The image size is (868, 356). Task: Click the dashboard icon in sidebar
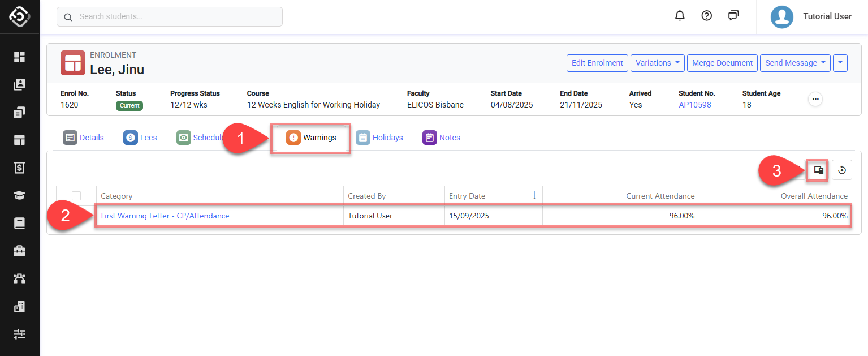point(20,57)
